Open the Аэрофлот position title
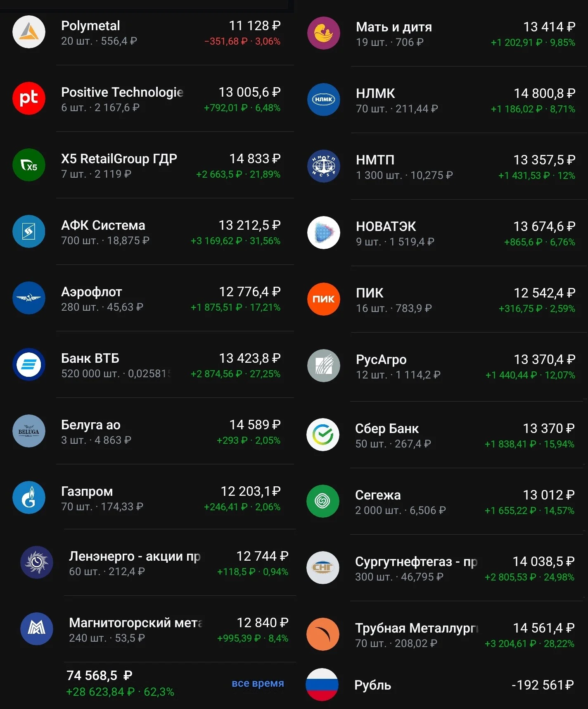Screen dimensions: 588x709 [92, 292]
